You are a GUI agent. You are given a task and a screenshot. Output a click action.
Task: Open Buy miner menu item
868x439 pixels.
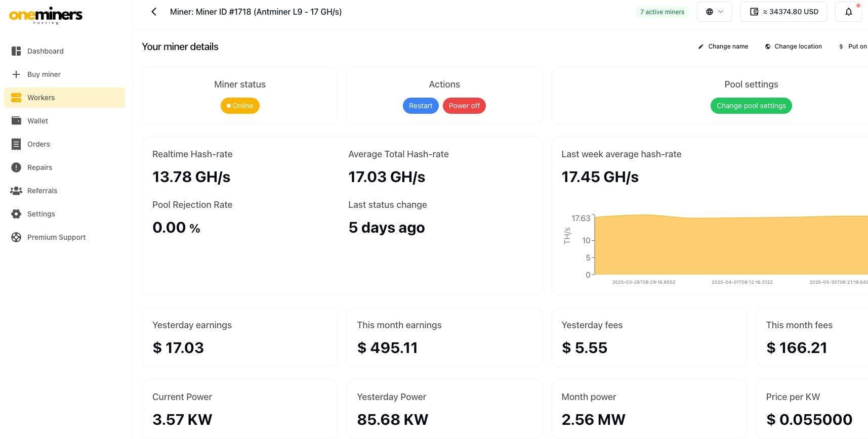[44, 74]
